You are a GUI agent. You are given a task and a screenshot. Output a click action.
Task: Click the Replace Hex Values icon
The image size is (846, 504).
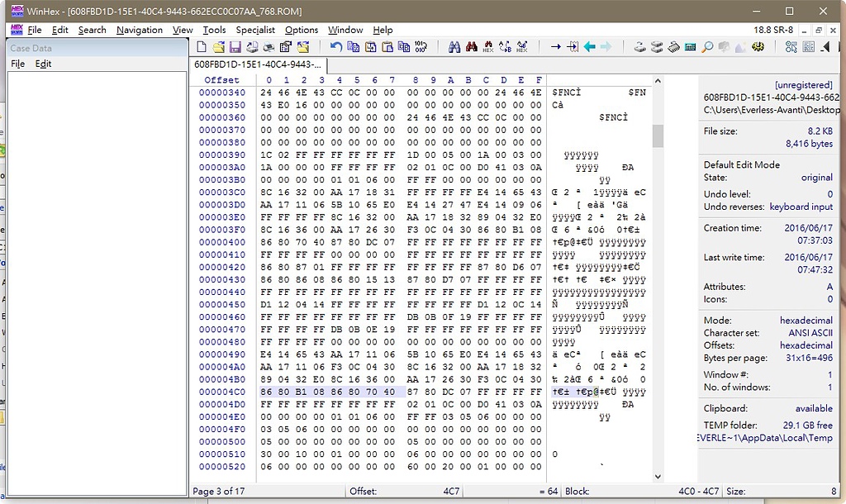click(x=522, y=47)
